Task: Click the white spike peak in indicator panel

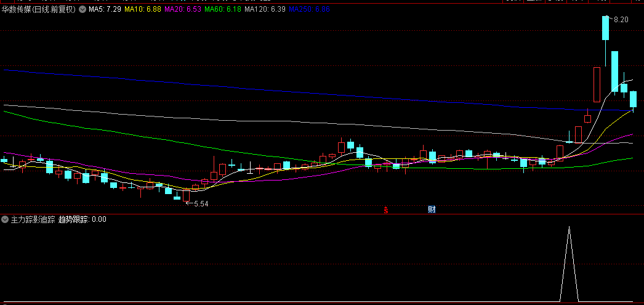Action: click(570, 227)
